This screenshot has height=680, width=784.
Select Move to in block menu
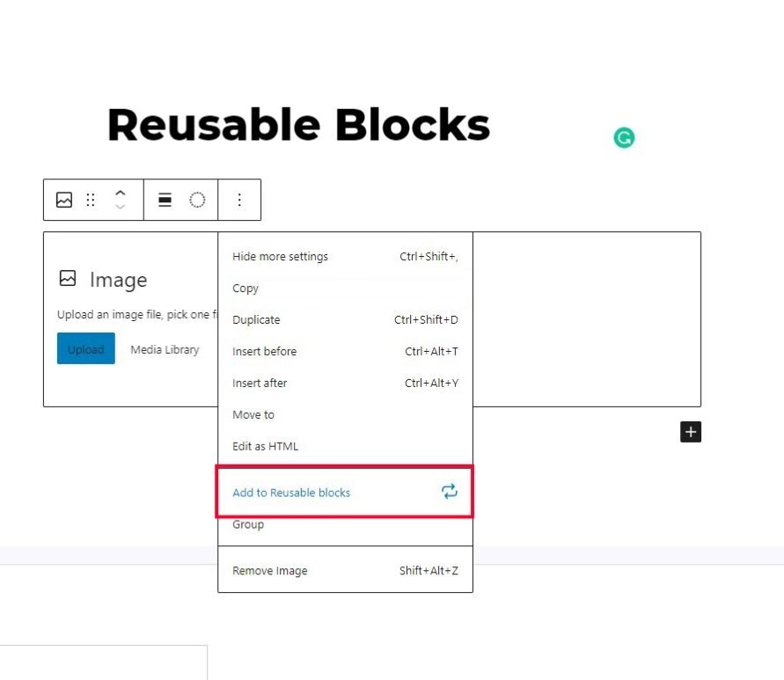tap(253, 415)
